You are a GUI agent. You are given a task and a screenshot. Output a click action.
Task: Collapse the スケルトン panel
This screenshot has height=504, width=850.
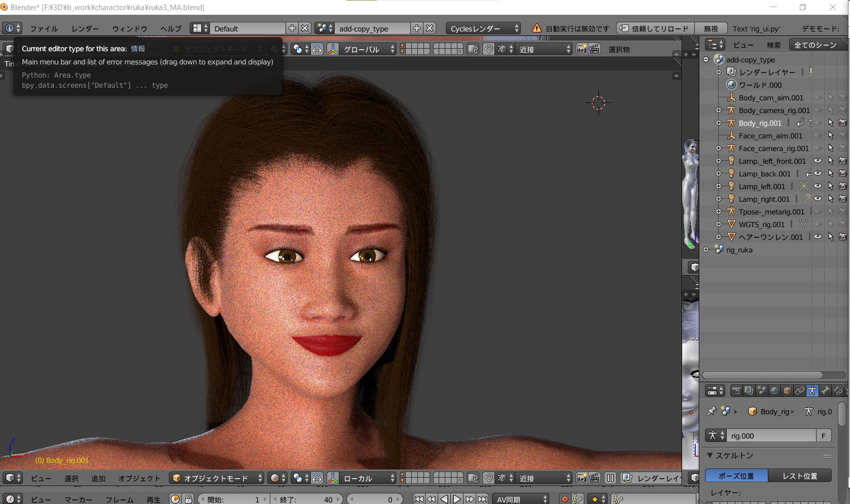(x=710, y=456)
